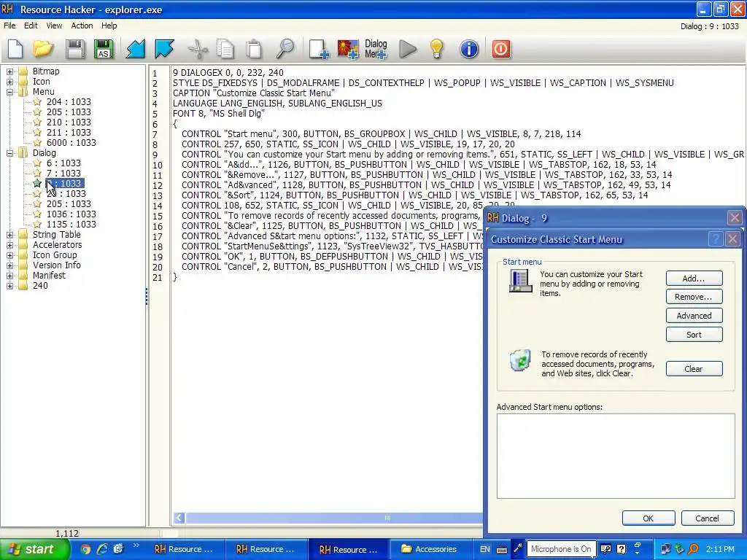Open the Action menu
The image size is (747, 560).
tap(82, 26)
